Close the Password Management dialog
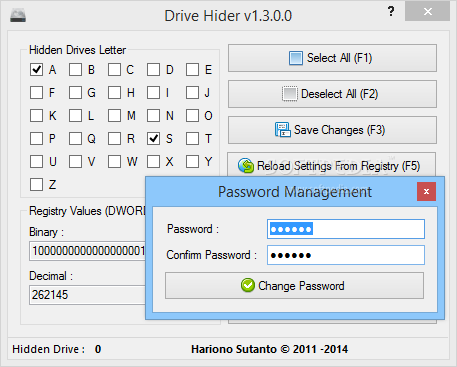This screenshot has width=457, height=367. (426, 191)
